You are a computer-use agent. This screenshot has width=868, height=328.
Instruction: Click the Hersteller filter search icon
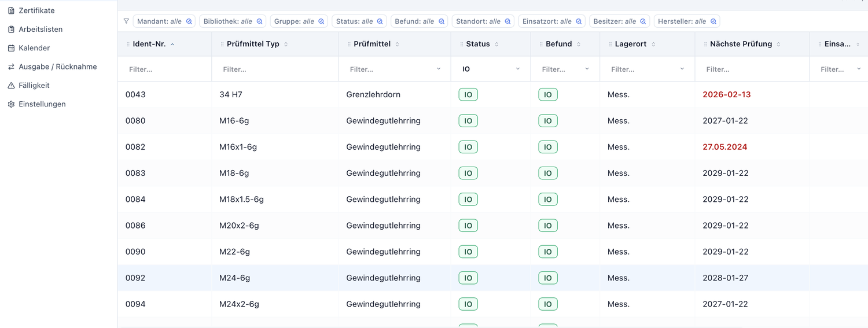713,21
